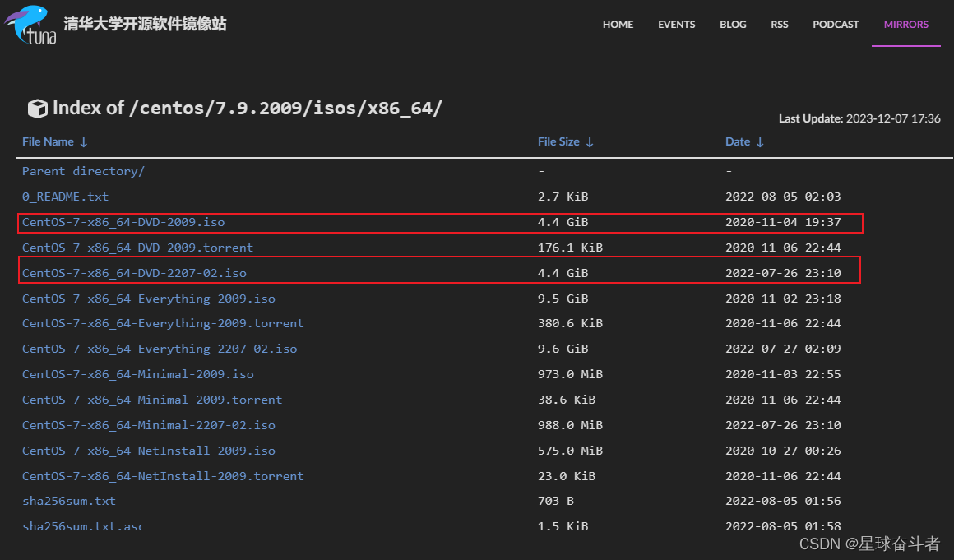The image size is (954, 560).
Task: Select the MIRRORS menu item
Action: click(906, 25)
